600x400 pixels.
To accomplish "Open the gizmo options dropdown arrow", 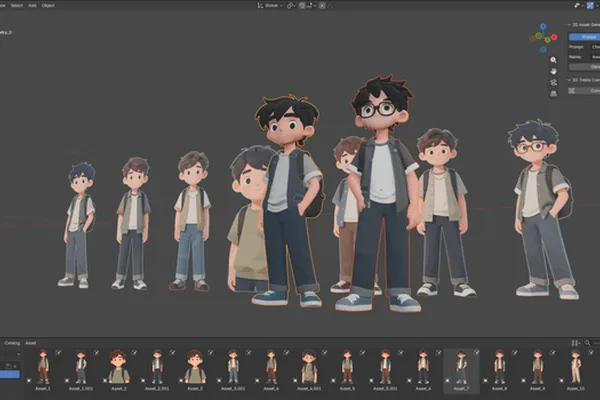I will pos(582,6).
